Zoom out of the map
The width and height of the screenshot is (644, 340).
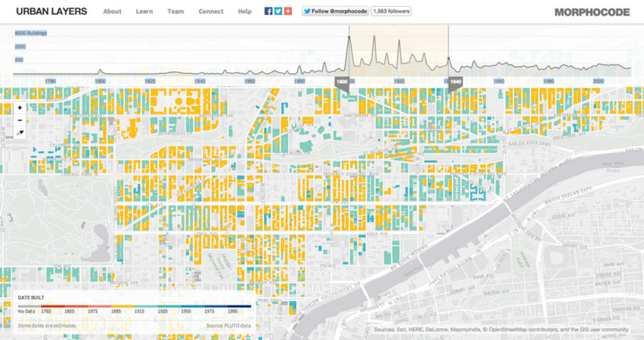click(20, 120)
